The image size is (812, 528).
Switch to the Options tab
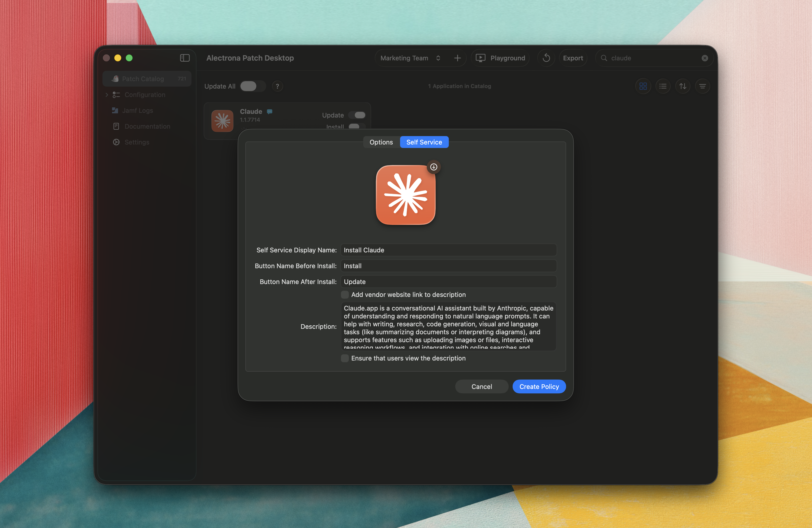point(381,142)
